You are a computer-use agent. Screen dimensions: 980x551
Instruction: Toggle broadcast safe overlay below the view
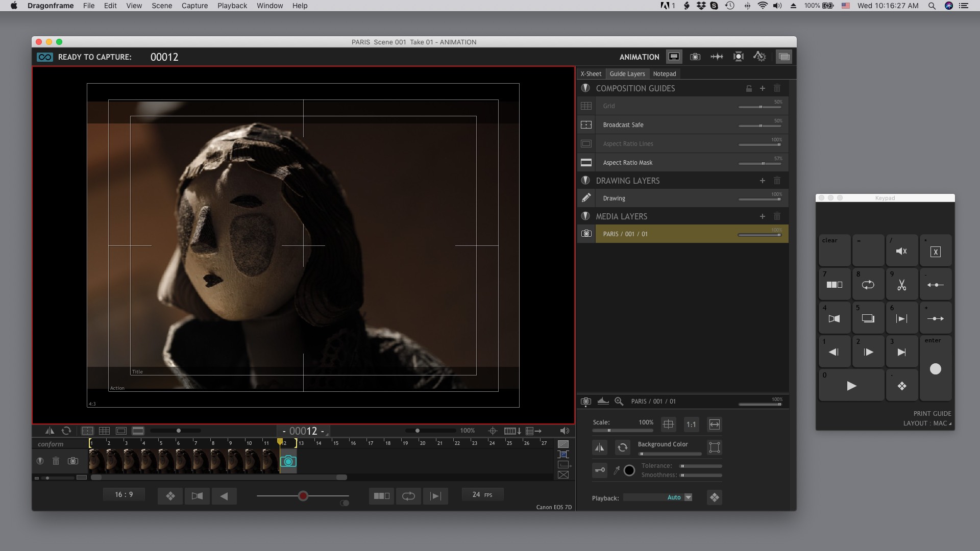(x=87, y=431)
